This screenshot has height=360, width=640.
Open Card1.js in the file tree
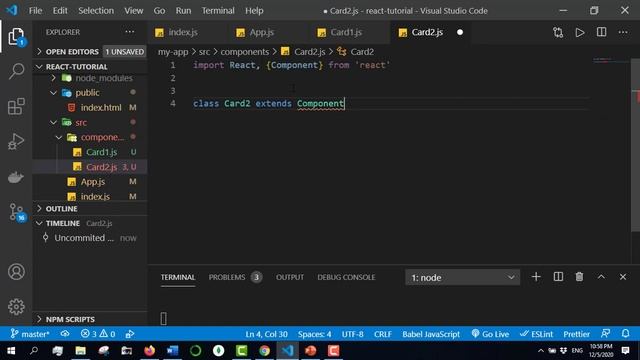(102, 152)
